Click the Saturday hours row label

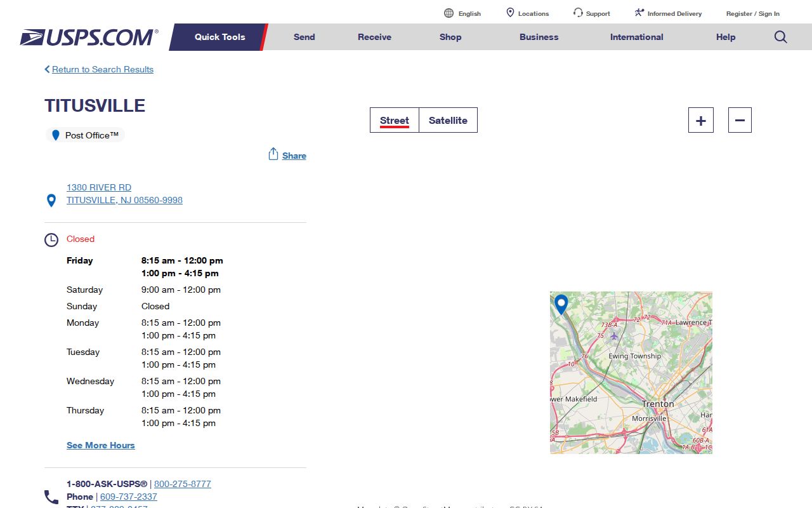coord(84,290)
